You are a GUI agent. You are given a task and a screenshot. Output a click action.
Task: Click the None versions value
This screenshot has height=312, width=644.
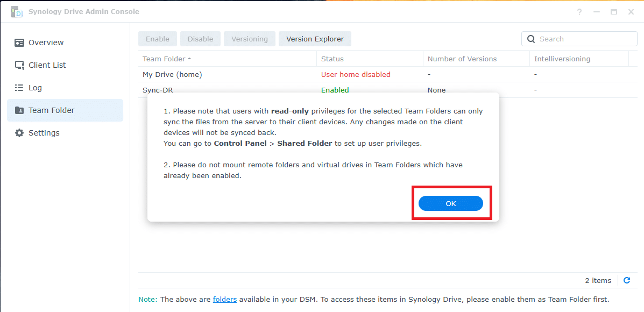tap(436, 90)
